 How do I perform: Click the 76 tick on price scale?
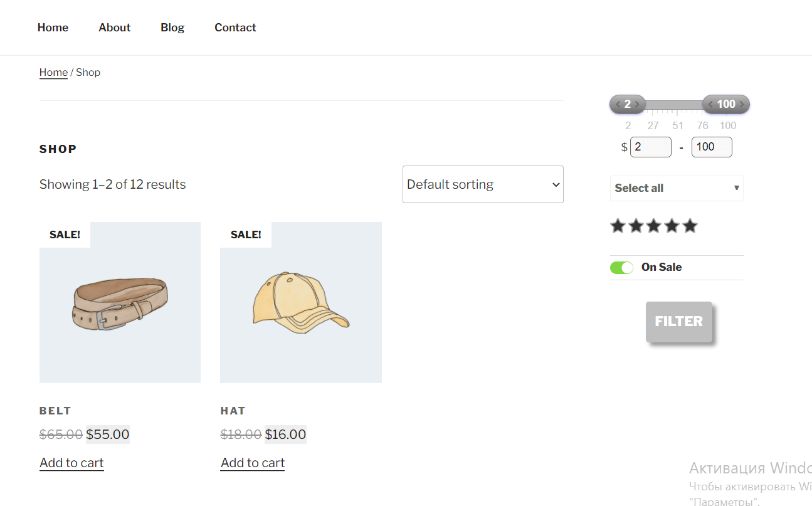click(x=702, y=125)
